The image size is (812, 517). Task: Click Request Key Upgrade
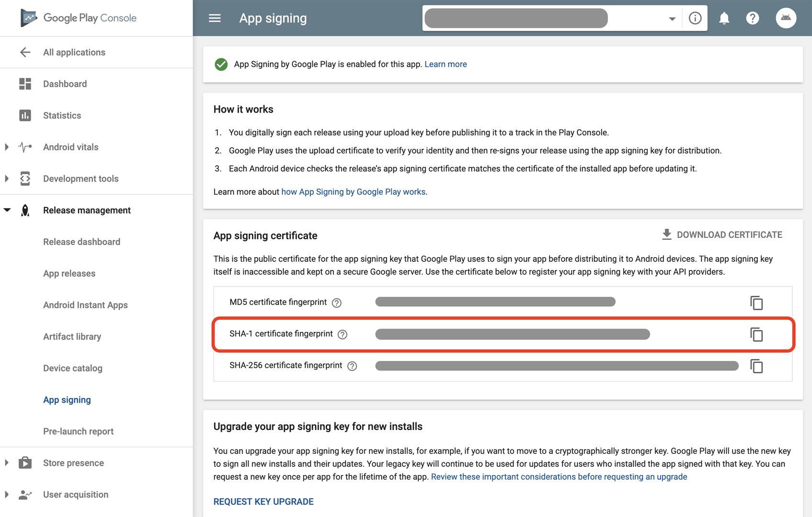tap(263, 502)
